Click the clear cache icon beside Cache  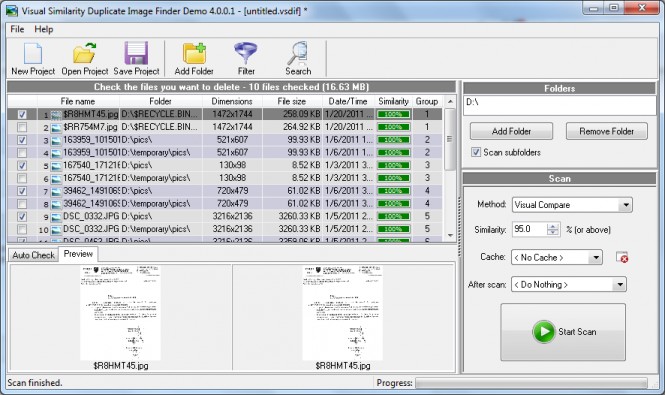(622, 257)
